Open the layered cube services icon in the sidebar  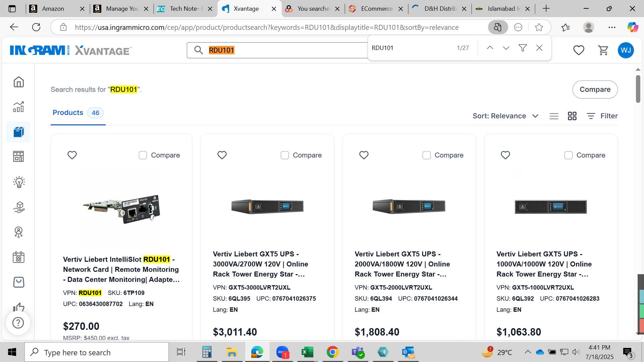[x=19, y=207]
